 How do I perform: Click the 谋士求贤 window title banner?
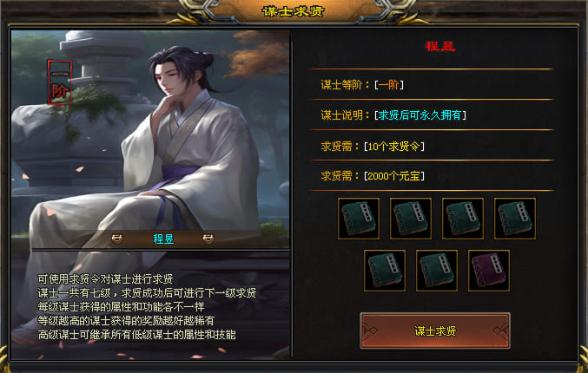(x=293, y=11)
